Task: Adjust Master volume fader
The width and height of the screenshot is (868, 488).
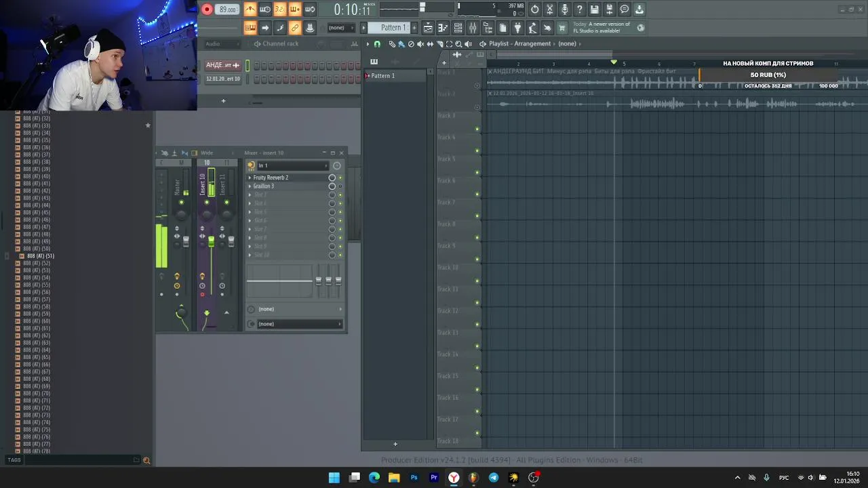Action: [186, 242]
